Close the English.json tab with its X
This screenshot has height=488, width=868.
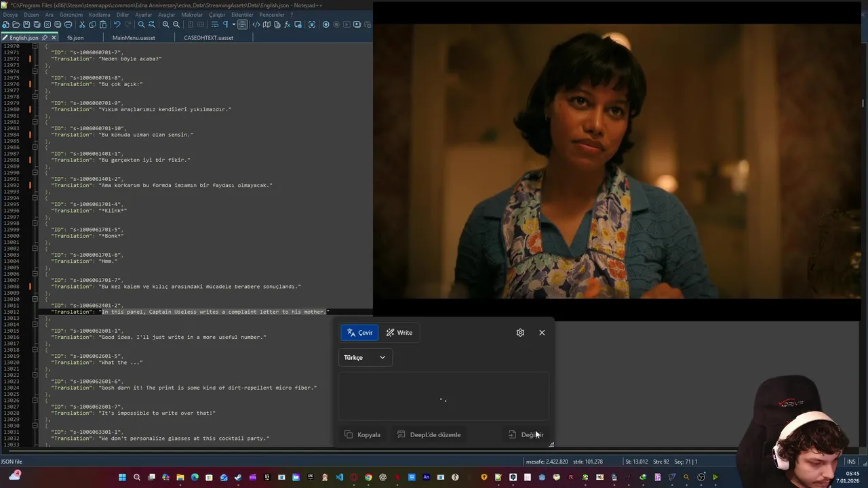[54, 38]
